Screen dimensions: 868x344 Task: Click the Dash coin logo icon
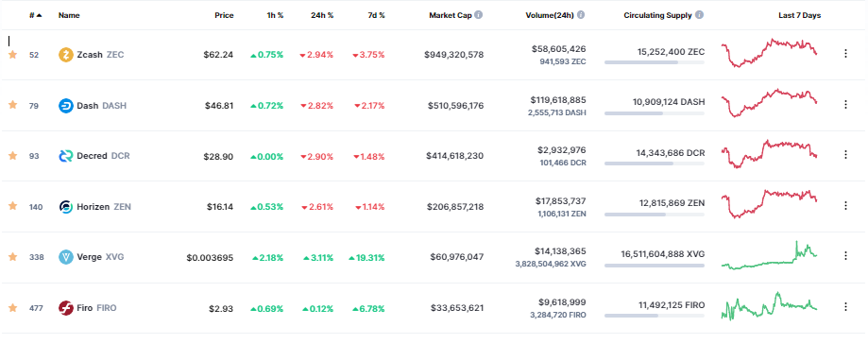coord(66,105)
